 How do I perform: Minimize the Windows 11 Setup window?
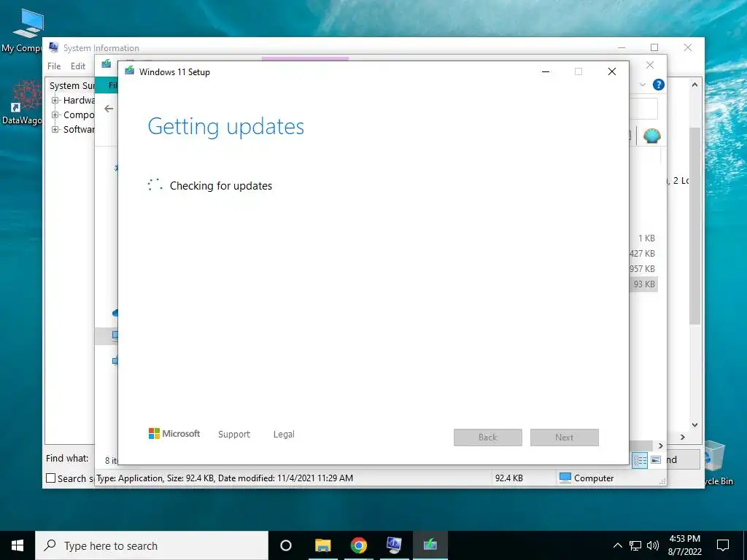coord(546,71)
